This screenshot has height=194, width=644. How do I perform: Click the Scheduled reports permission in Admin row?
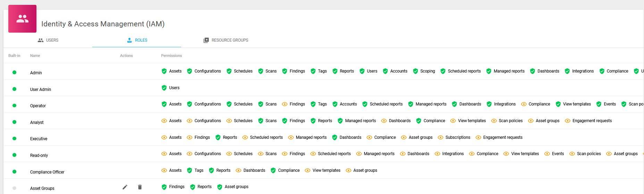[x=464, y=71]
